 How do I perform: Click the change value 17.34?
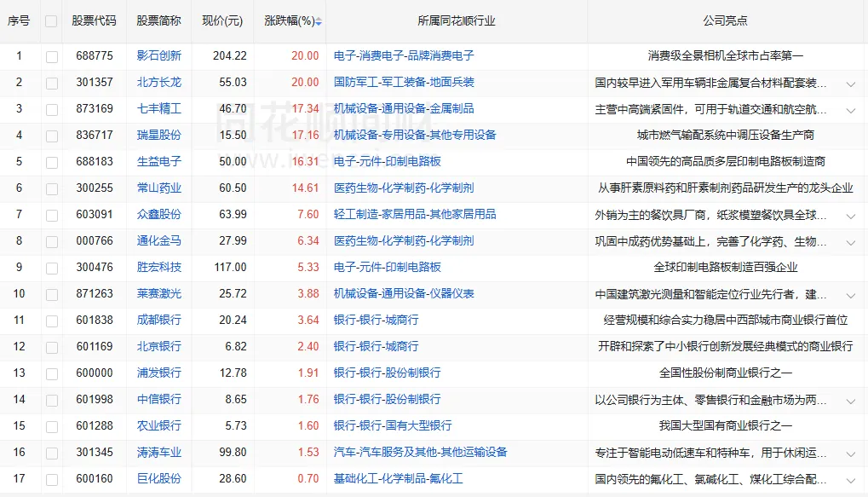tap(305, 108)
